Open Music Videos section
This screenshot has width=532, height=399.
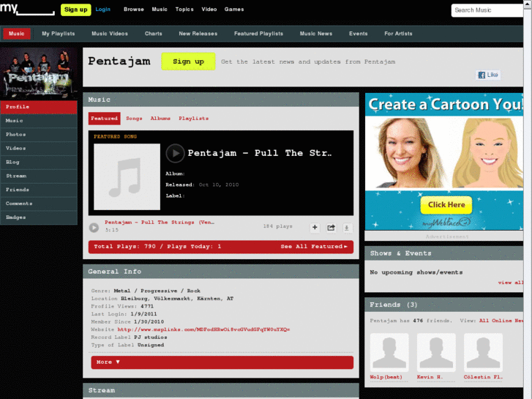[x=110, y=34]
